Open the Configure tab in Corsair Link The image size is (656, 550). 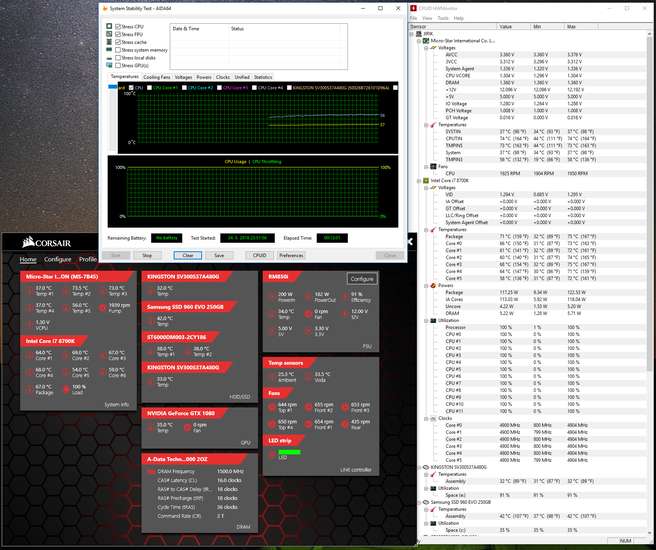coord(58,259)
